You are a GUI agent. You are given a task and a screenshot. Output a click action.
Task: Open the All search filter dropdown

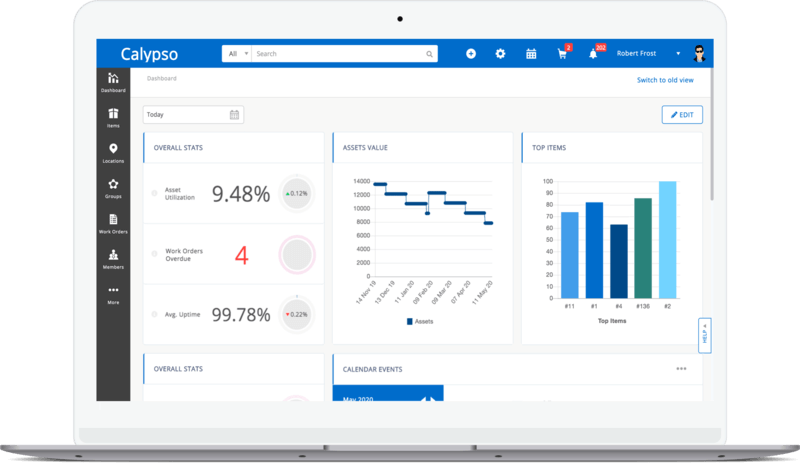point(237,54)
